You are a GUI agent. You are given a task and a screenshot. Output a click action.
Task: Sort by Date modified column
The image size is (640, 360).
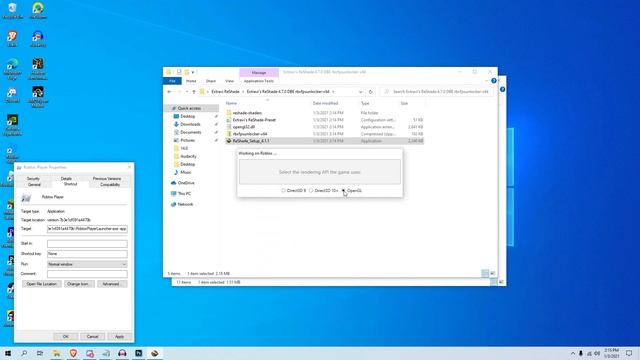coord(325,103)
